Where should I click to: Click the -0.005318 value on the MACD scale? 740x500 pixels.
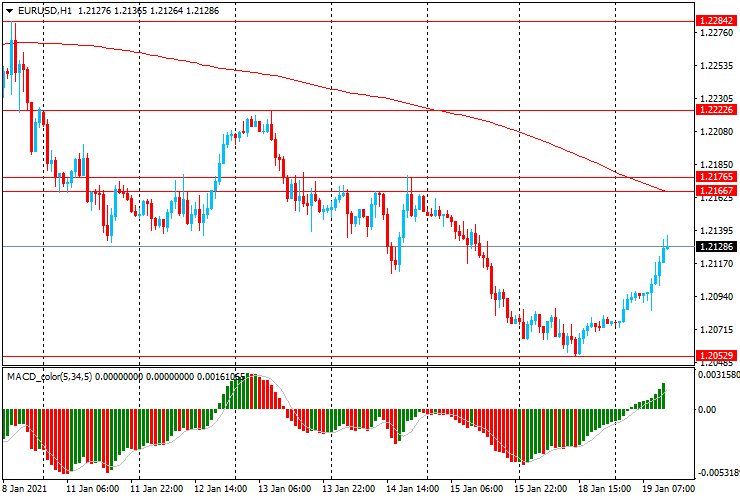point(719,473)
